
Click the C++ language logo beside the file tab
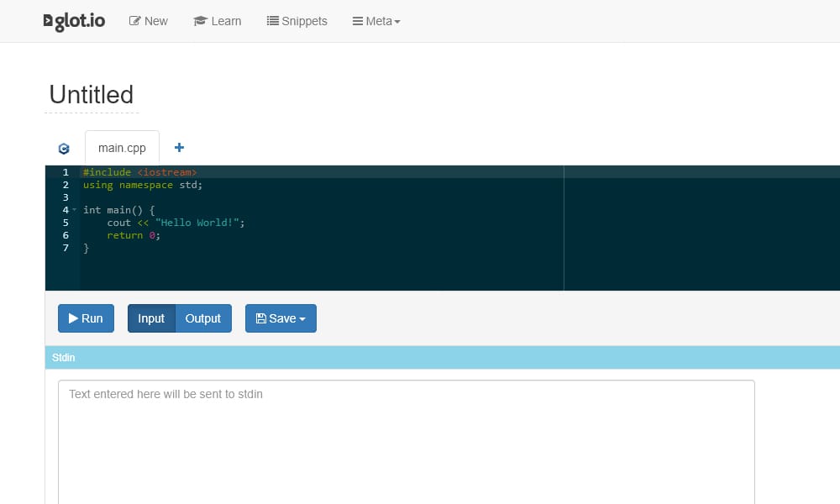(63, 148)
